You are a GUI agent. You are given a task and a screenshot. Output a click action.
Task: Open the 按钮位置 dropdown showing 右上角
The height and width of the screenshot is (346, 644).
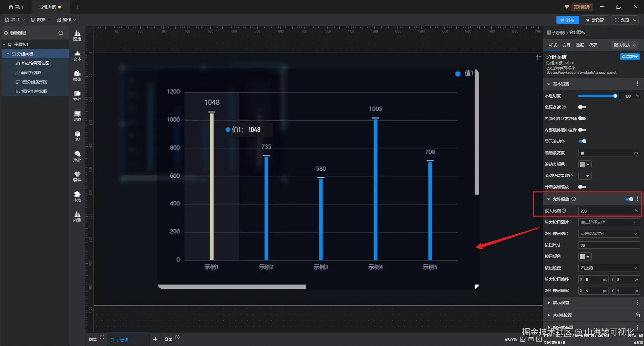(609, 268)
